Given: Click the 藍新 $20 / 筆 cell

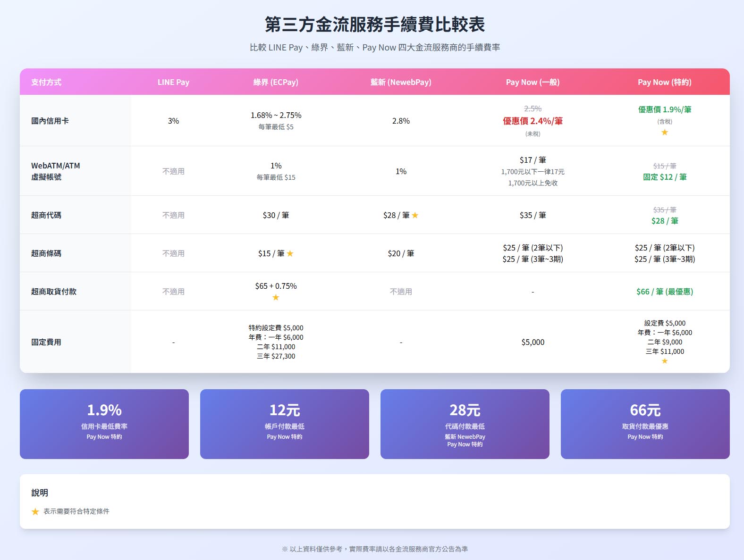Looking at the screenshot, I should pyautogui.click(x=401, y=253).
